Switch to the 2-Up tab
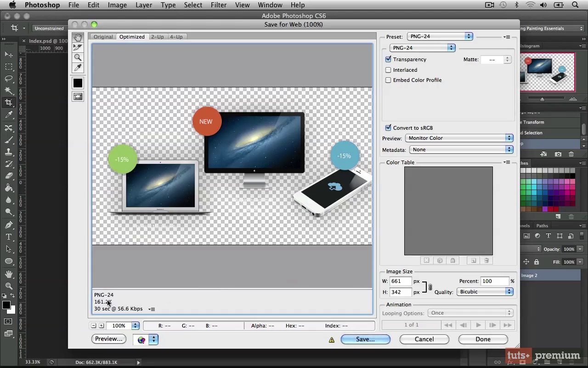588x368 pixels. [x=157, y=37]
